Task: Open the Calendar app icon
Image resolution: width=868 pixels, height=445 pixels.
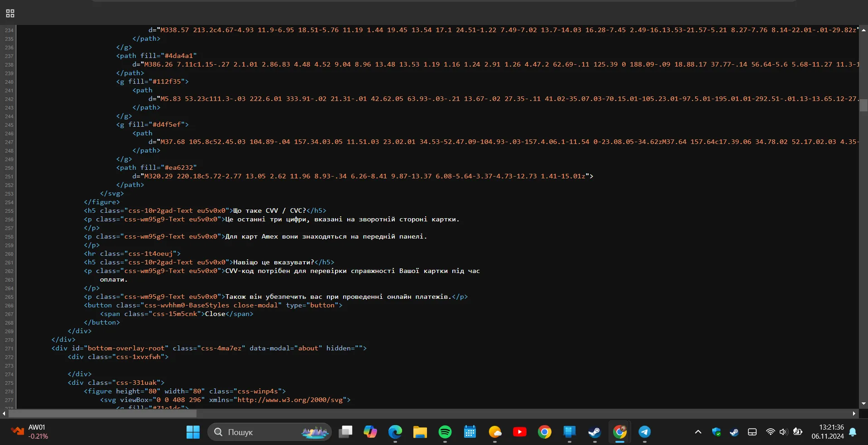Action: pyautogui.click(x=470, y=432)
